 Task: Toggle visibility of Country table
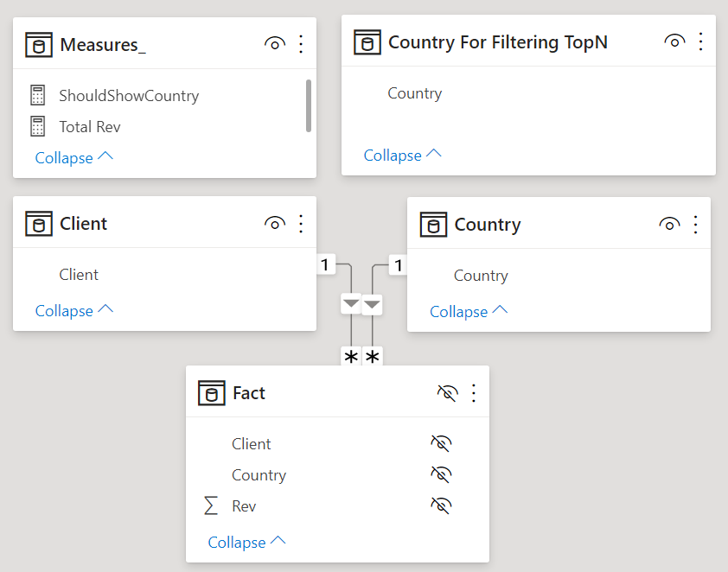(669, 225)
